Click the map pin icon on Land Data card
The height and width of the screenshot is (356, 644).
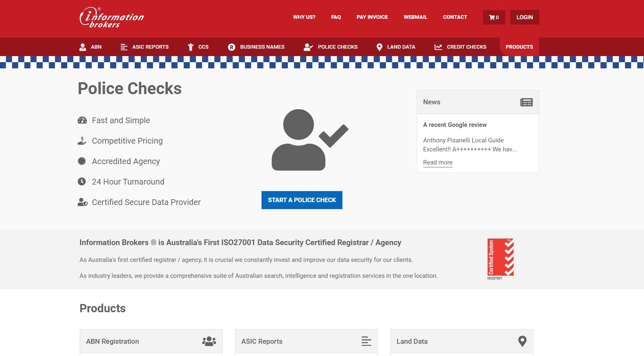(x=522, y=341)
